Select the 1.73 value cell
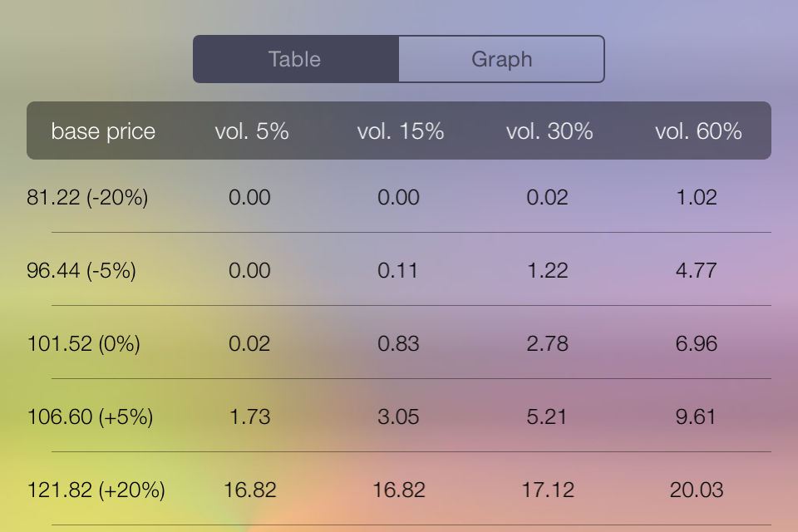The width and height of the screenshot is (798, 532). [250, 417]
